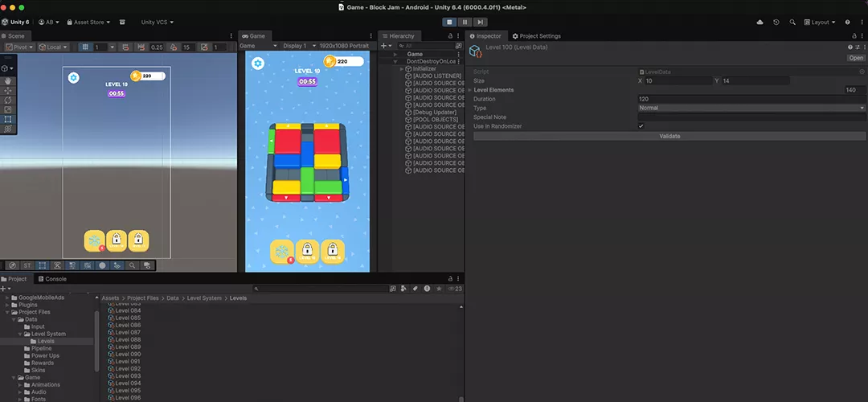Open the Type dropdown set to Normal

click(x=751, y=108)
